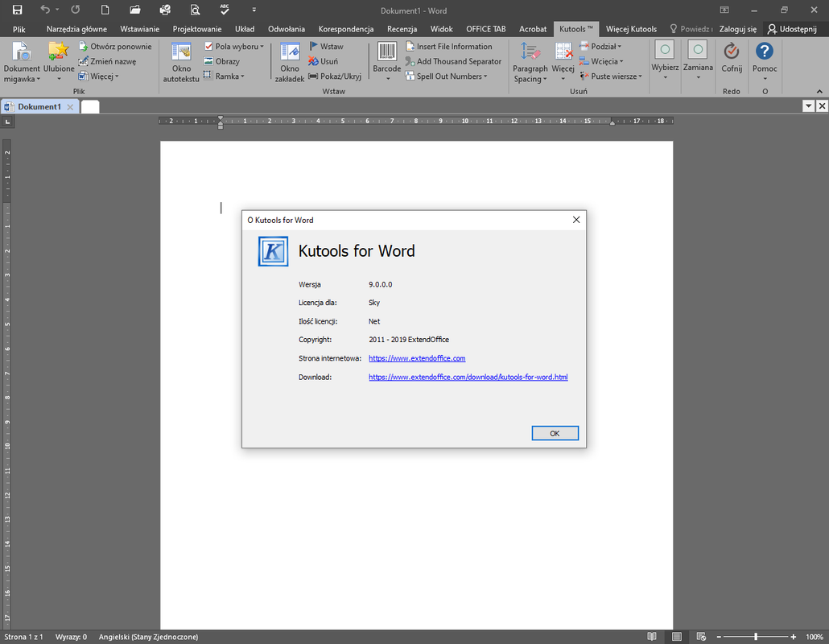Click Obrazy in Wstaw group
The height and width of the screenshot is (644, 829).
(x=221, y=61)
